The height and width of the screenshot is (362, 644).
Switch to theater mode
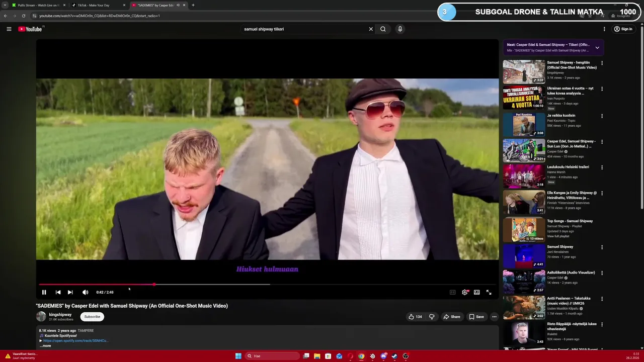[x=476, y=292]
